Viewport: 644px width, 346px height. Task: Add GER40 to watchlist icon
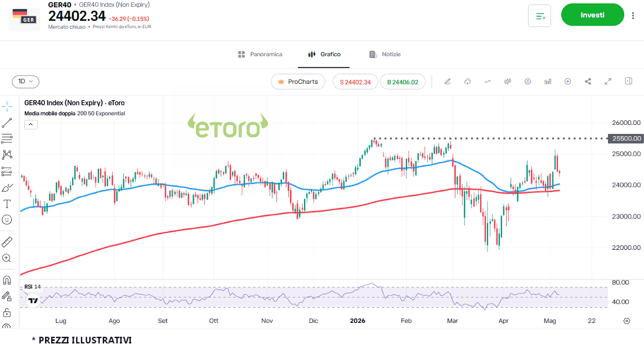[540, 16]
